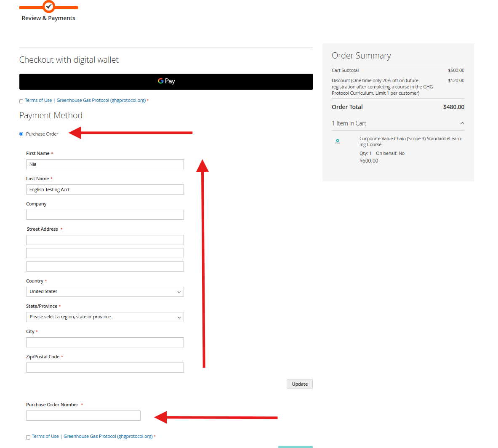This screenshot has width=498, height=448.
Task: Click the Company input field
Action: (105, 215)
